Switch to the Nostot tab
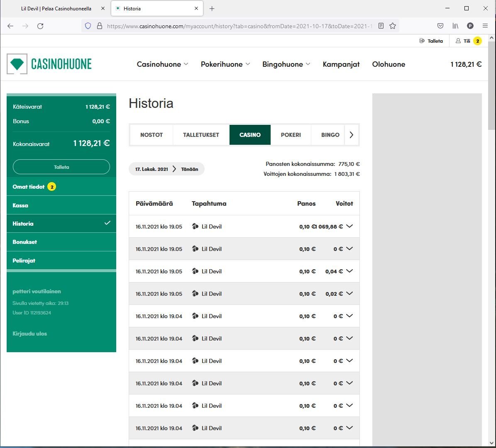 click(x=151, y=135)
